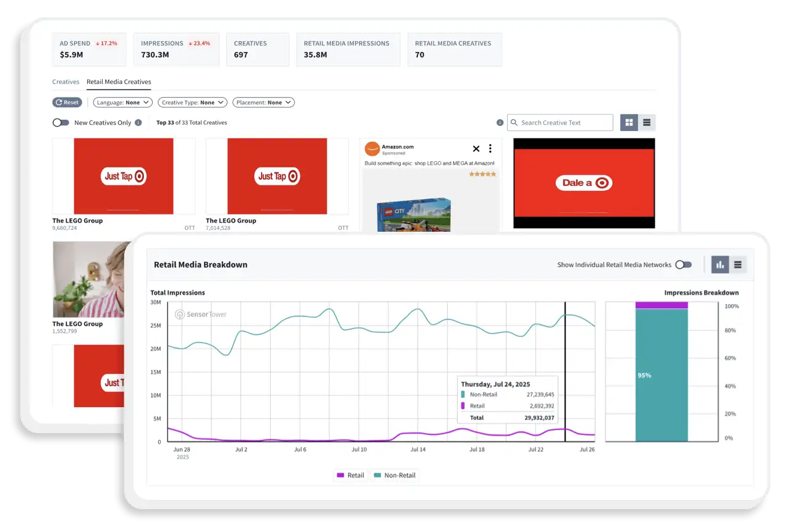This screenshot has width=797, height=532.
Task: Click the tooltip date Thursday, Jul 24, 2025
Action: (497, 384)
